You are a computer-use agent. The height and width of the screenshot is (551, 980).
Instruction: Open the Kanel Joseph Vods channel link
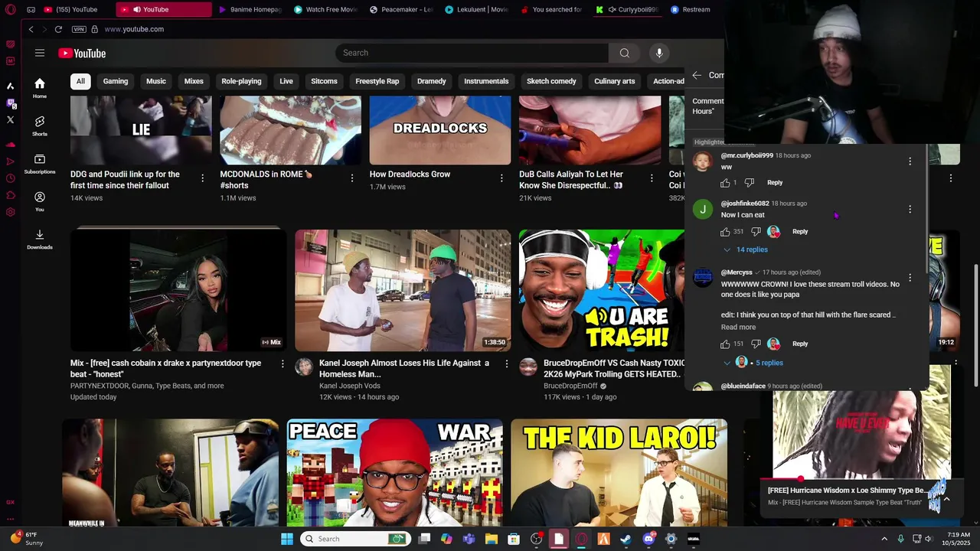pos(350,386)
